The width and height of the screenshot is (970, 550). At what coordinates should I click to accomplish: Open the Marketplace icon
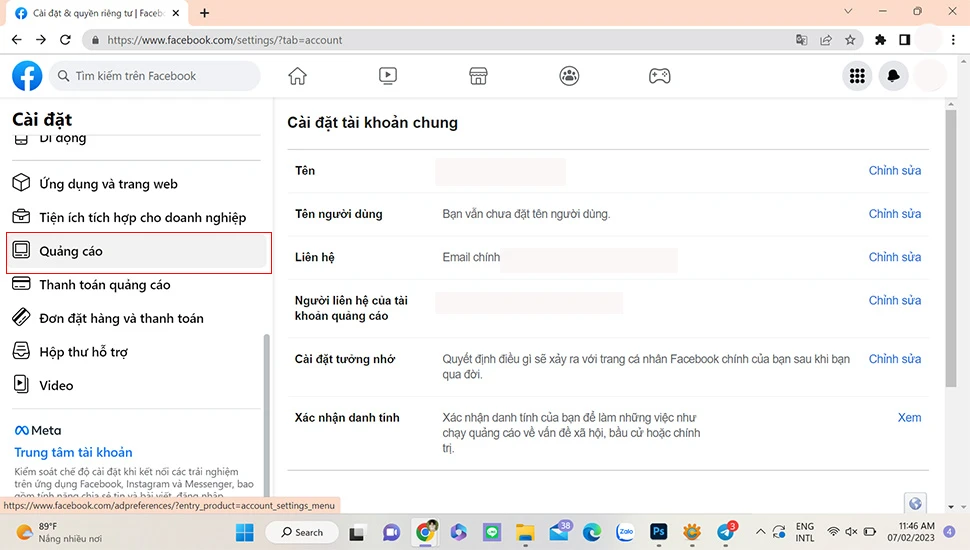pos(478,76)
